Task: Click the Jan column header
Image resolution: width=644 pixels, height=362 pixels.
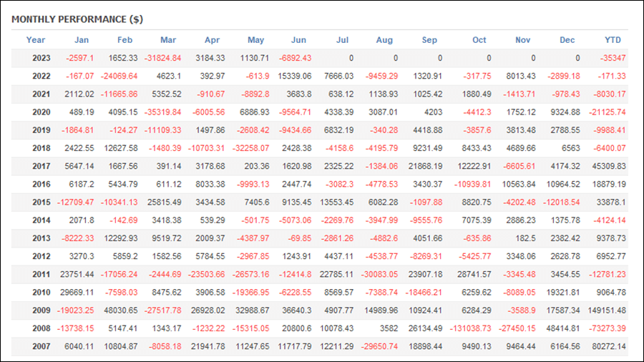Action: [x=82, y=40]
